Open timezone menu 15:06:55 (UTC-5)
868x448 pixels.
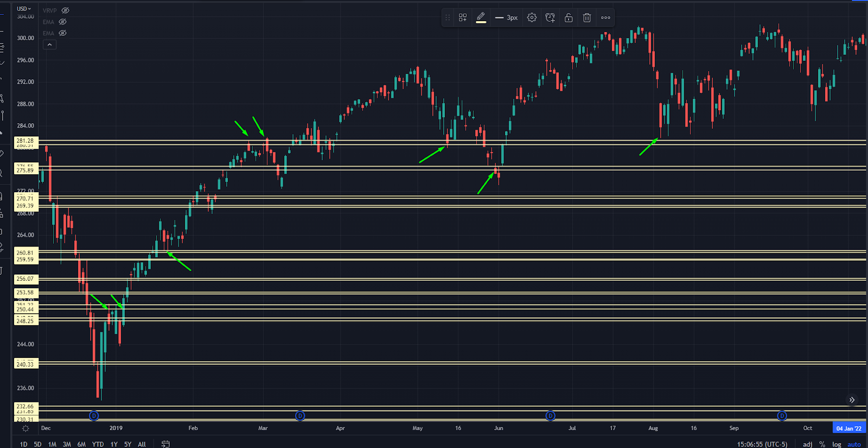(x=762, y=444)
